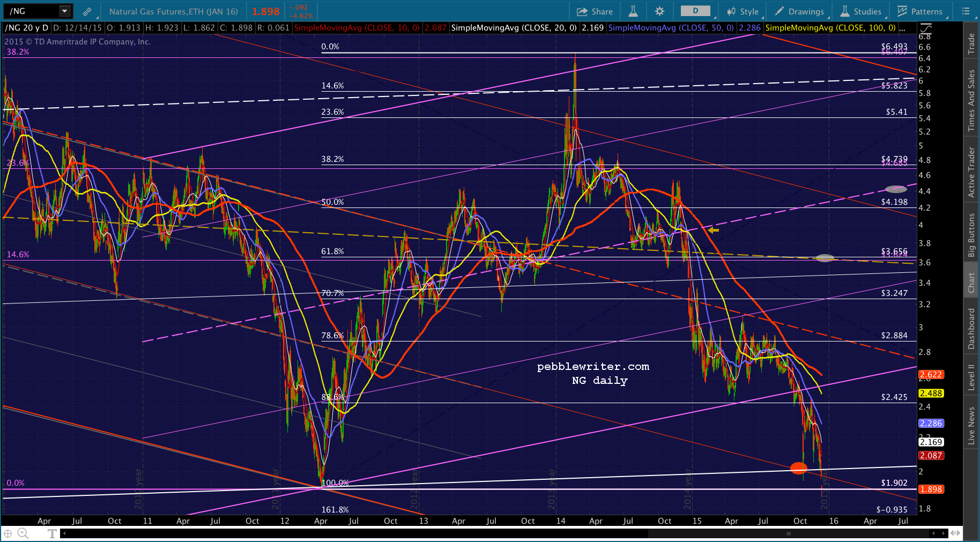Click the small left arrow near scrollbar end
The width and height of the screenshot is (980, 542).
pos(933,533)
